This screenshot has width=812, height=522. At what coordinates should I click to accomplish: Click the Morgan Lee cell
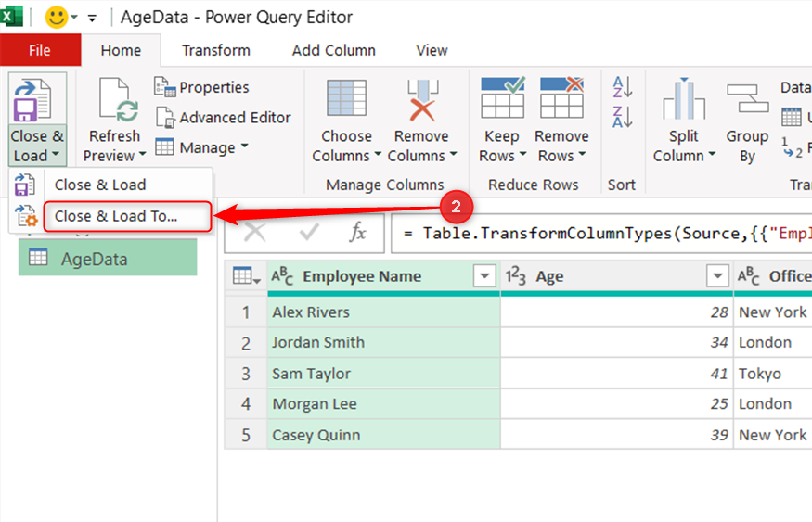pyautogui.click(x=384, y=404)
